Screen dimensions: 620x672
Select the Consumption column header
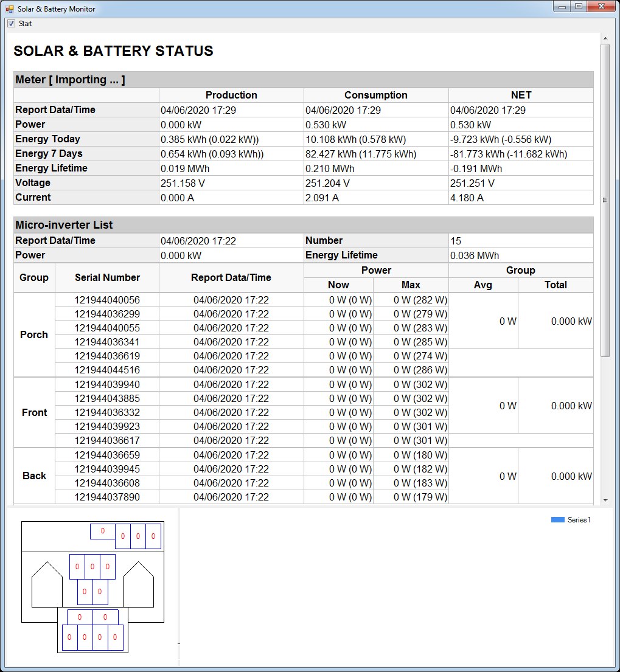click(376, 95)
